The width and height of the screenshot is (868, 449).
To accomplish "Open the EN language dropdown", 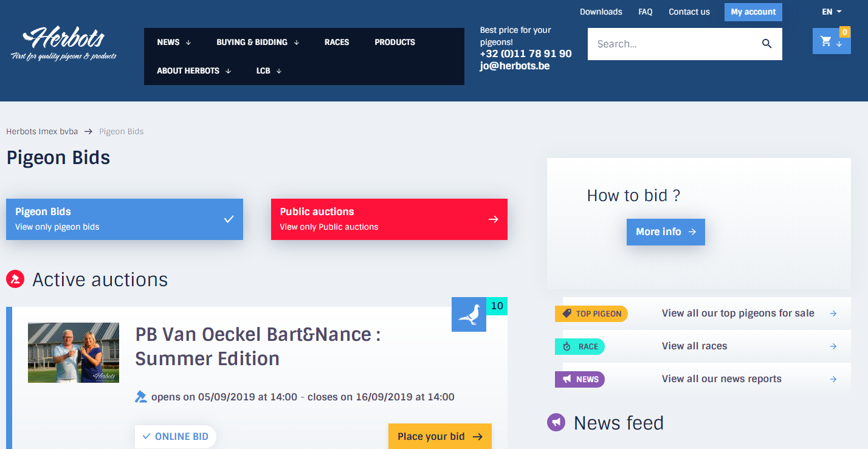I will pyautogui.click(x=832, y=12).
